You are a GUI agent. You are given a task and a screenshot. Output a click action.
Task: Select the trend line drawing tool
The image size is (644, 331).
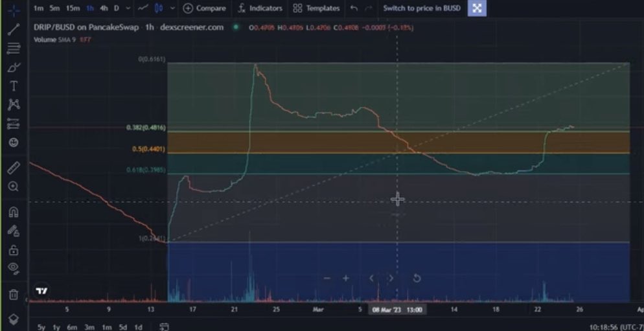[x=14, y=29]
